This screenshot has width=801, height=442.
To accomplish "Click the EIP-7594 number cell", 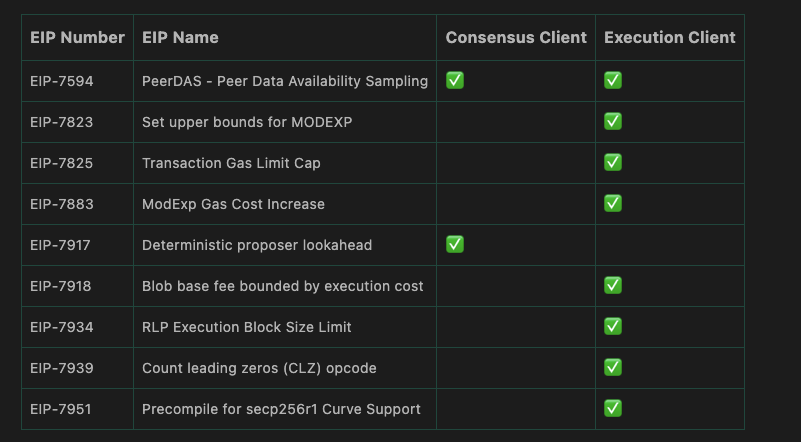I will tap(61, 81).
